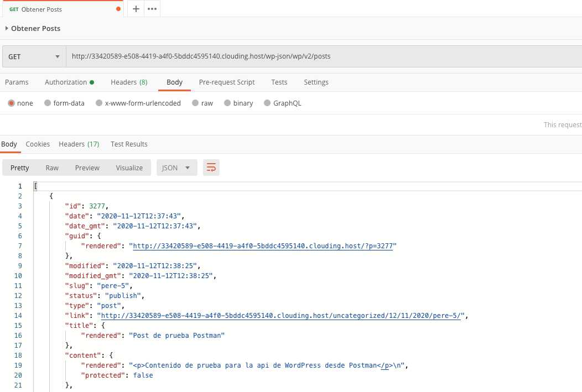
Task: Click the slug value "pere-5"
Action: tap(113, 286)
